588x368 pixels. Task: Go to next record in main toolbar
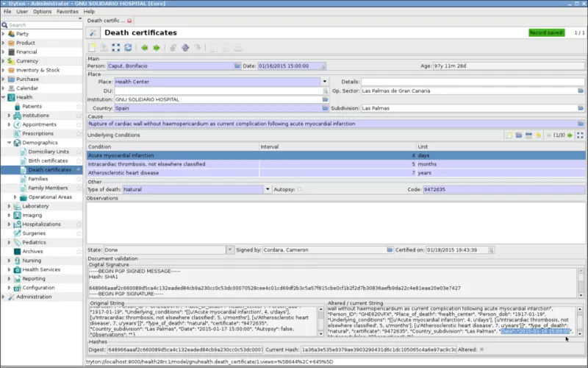pyautogui.click(x=157, y=48)
